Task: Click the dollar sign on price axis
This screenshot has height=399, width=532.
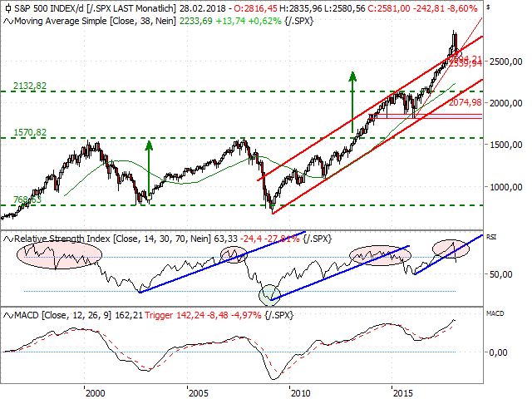Action: click(488, 7)
